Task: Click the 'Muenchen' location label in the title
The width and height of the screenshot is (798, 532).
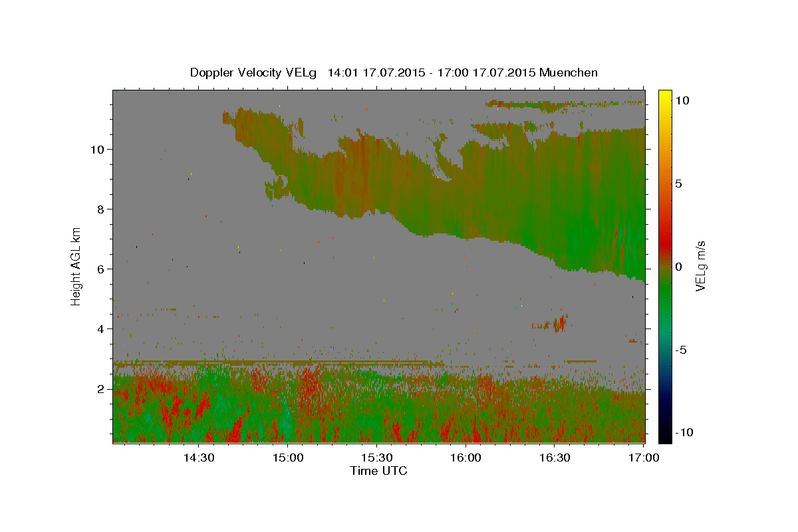Action: (569, 72)
